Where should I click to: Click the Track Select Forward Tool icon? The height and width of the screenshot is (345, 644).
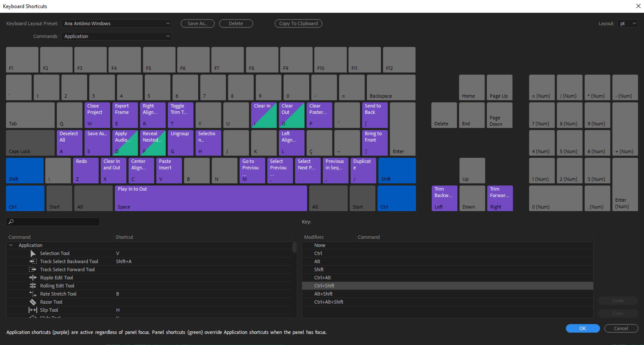point(33,269)
